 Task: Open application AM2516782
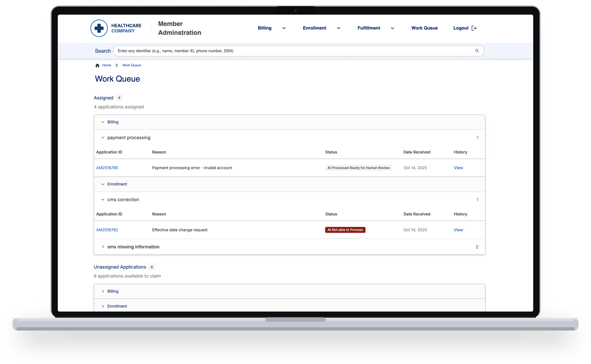tap(107, 230)
